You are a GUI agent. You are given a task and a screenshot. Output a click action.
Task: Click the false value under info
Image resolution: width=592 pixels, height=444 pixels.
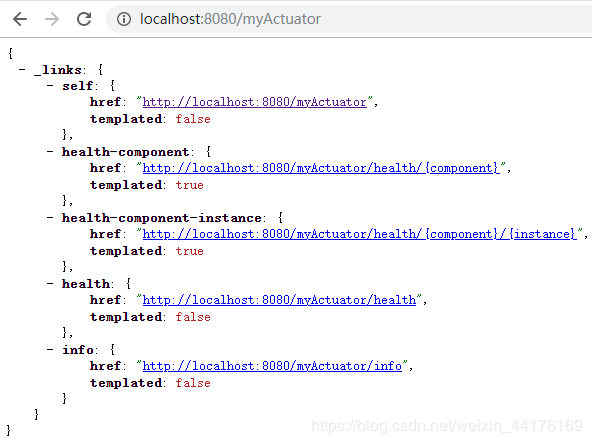tap(193, 383)
